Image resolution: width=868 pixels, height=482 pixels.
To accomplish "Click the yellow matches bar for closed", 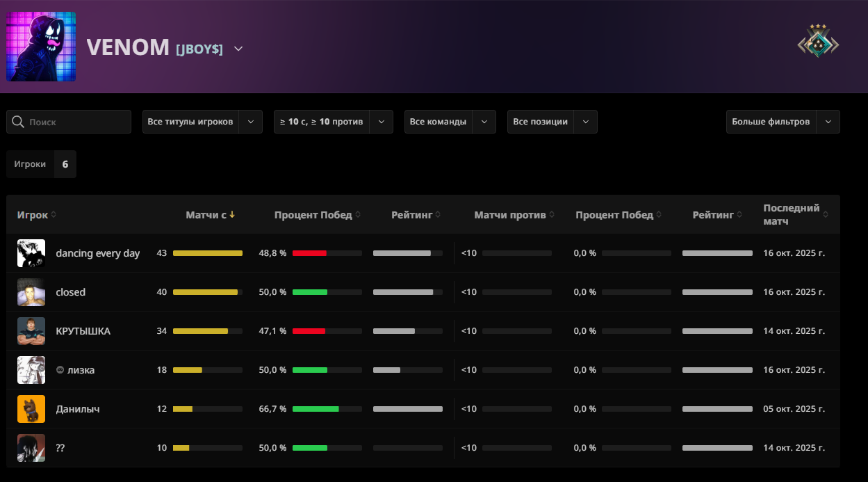I will coord(206,292).
